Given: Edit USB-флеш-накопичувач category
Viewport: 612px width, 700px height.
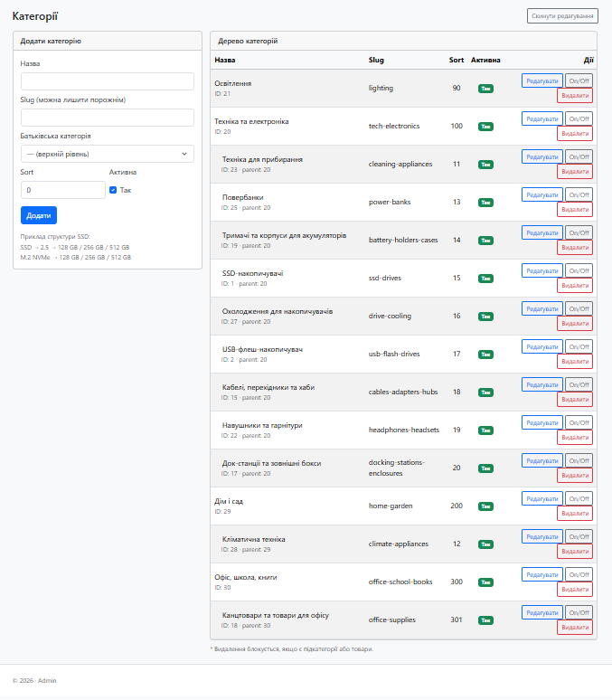Looking at the screenshot, I should click(x=541, y=346).
